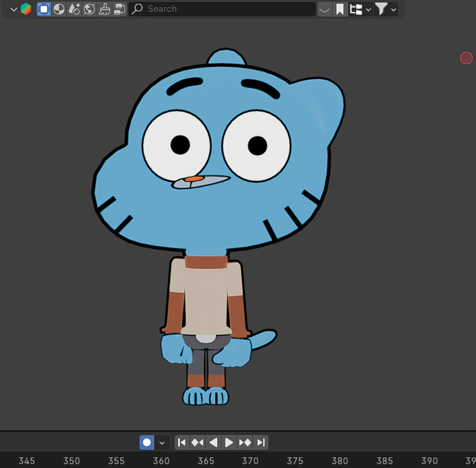Open the auto keyframing options dropdown
The image size is (476, 468).
pyautogui.click(x=162, y=443)
